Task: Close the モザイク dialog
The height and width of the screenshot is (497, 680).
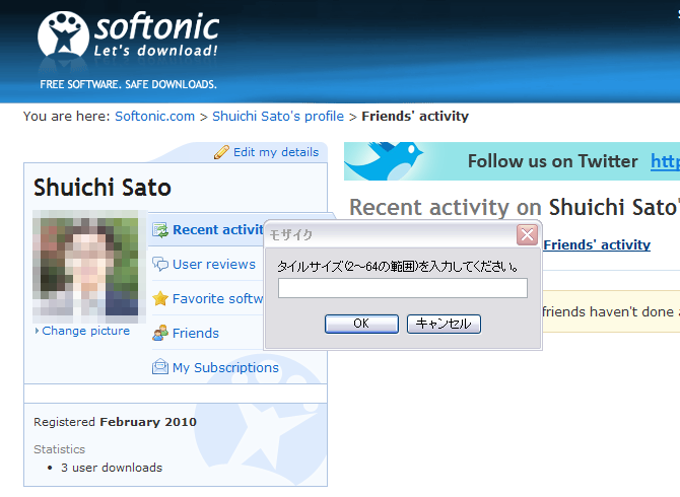Action: (x=527, y=235)
